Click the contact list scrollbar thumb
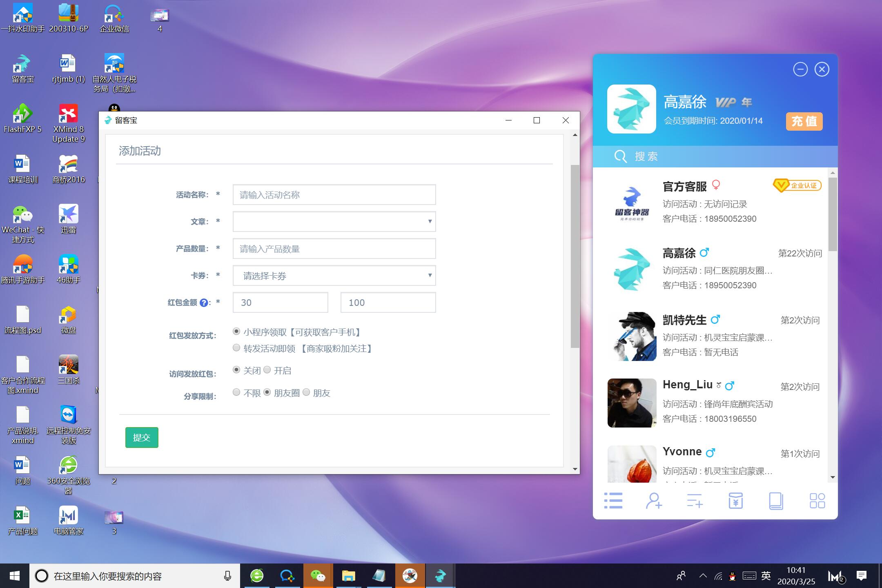The height and width of the screenshot is (588, 882). click(833, 214)
